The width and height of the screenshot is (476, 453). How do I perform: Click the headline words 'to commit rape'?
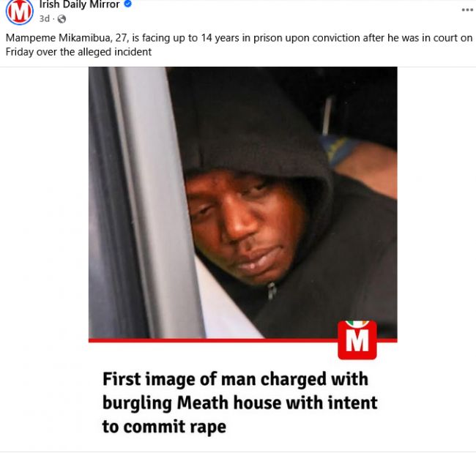164,427
